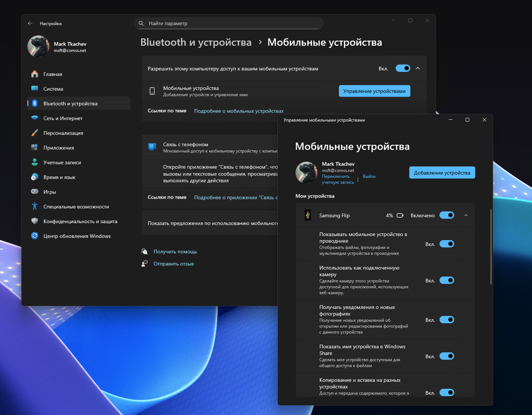Click the Добавление устройства button
This screenshot has width=532, height=415.
tap(442, 173)
